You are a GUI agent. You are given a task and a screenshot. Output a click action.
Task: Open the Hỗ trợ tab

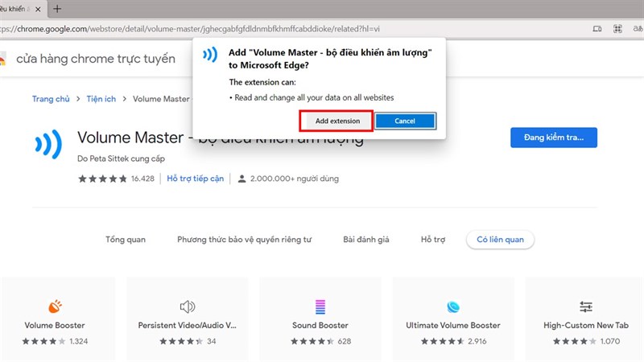[x=432, y=240]
